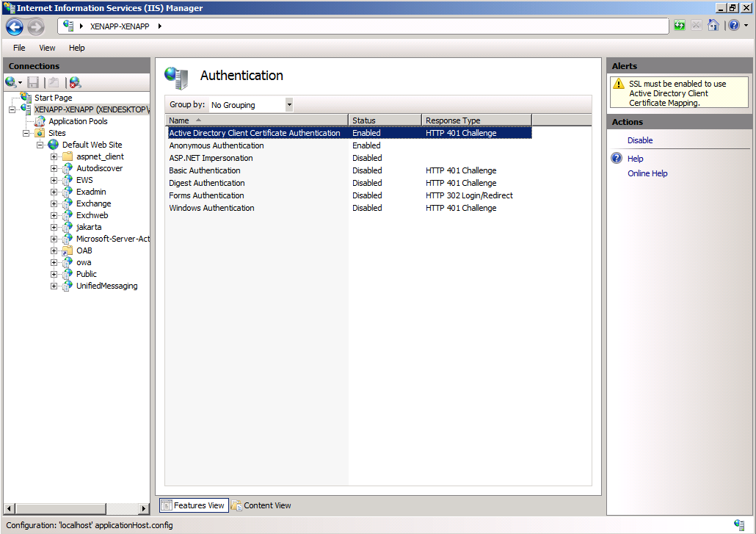
Task: Click Delete Connection icon in Connections toolbar
Action: click(x=75, y=82)
